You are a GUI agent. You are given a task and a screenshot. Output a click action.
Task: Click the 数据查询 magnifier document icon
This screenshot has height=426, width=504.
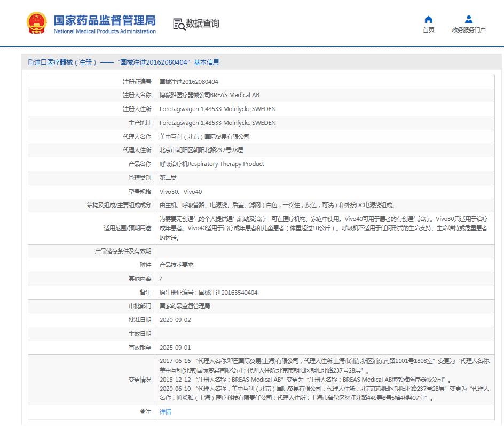click(x=178, y=23)
